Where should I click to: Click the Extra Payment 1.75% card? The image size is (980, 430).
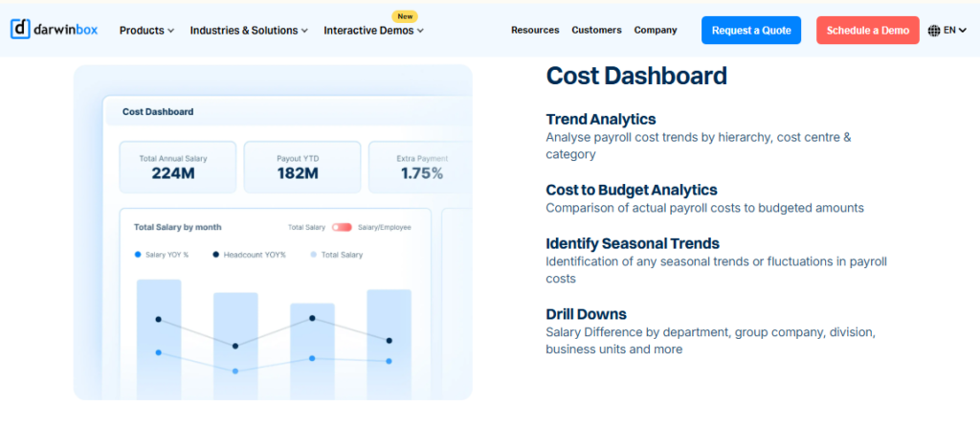click(x=421, y=167)
